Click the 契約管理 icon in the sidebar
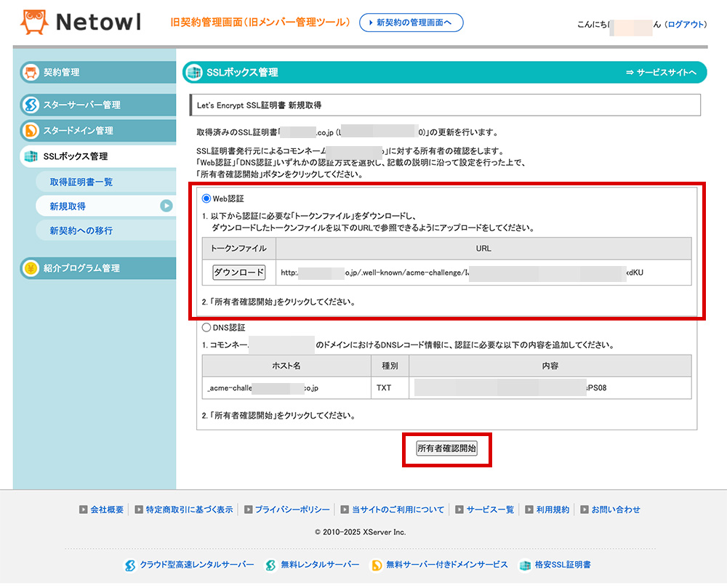The width and height of the screenshot is (727, 588). [31, 72]
